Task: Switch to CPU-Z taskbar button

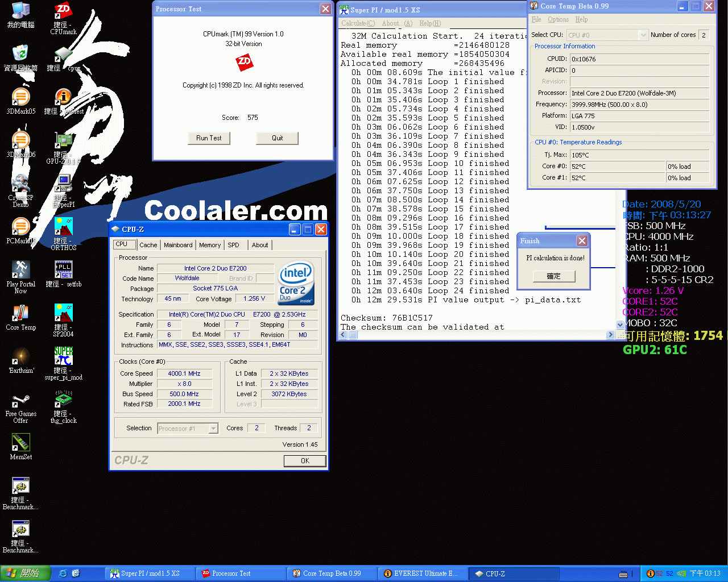Action: pyautogui.click(x=514, y=573)
